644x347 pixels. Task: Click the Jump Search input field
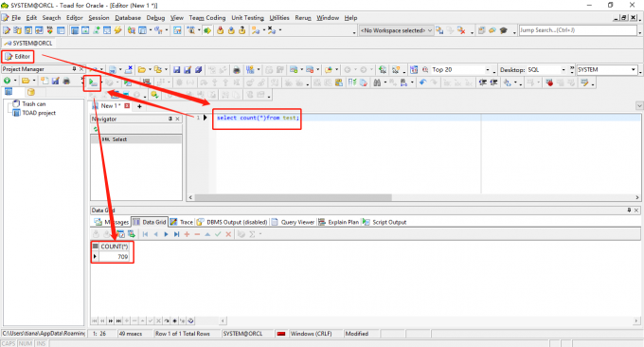[x=578, y=30]
